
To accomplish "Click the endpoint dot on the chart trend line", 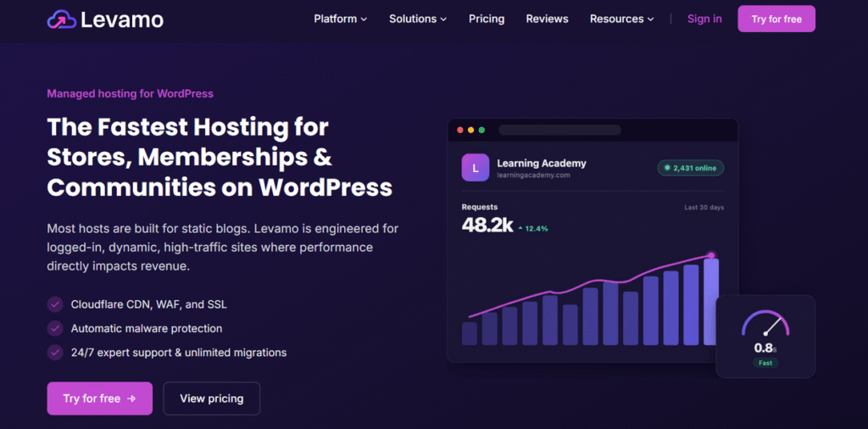I will [711, 255].
